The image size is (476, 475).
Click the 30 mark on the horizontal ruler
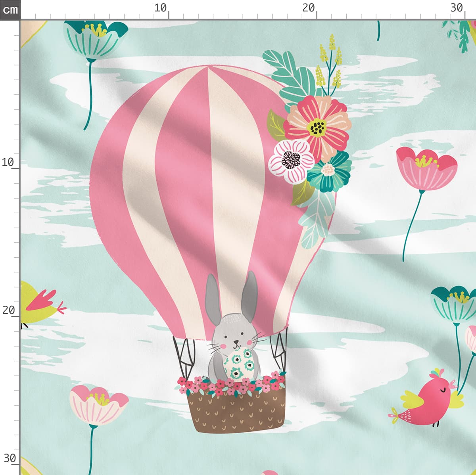click(457, 8)
